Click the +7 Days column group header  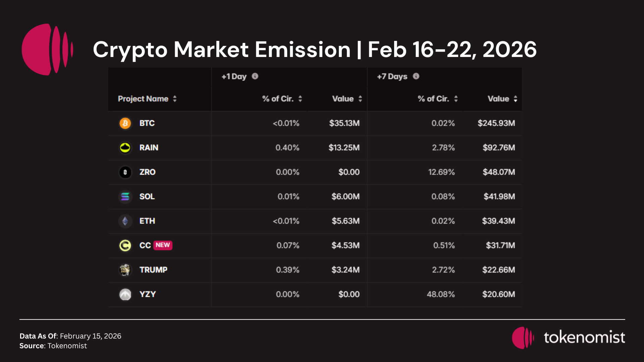392,76
